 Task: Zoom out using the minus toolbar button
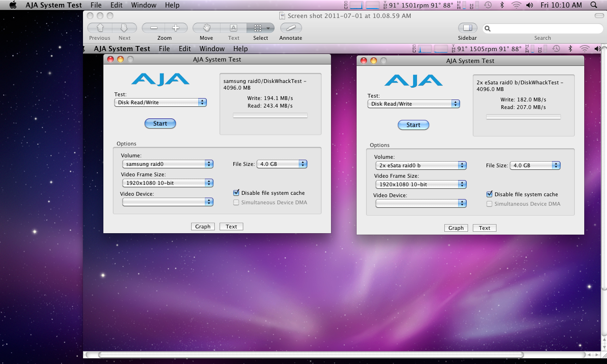pyautogui.click(x=153, y=28)
